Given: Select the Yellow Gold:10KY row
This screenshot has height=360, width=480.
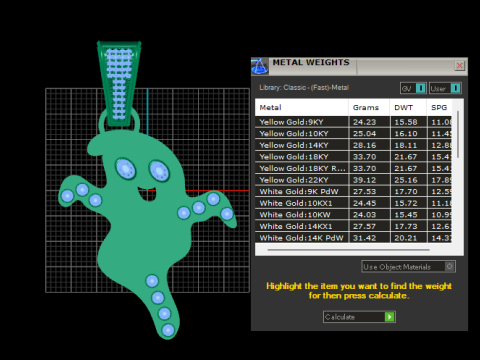Looking at the screenshot, I should click(x=353, y=134).
